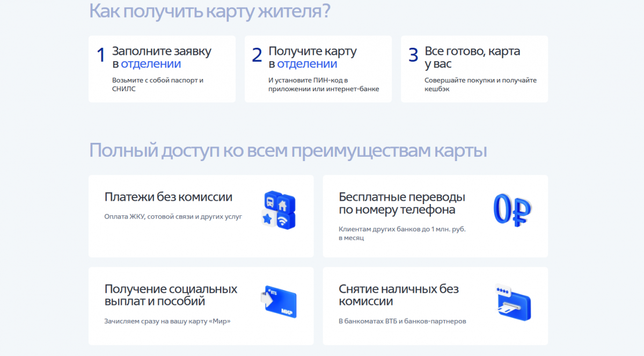Select the 'Получение социальных выплат и пособий' title
The image size is (644, 356).
pyautogui.click(x=171, y=295)
